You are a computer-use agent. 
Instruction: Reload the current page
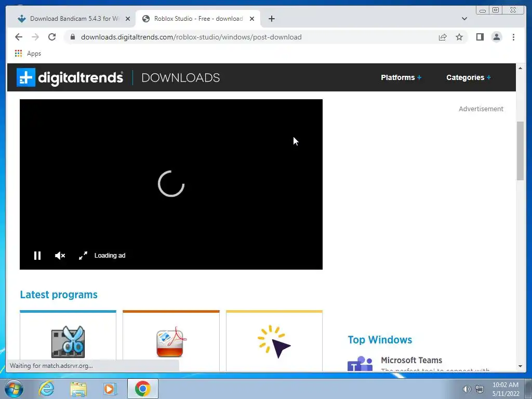pyautogui.click(x=52, y=37)
